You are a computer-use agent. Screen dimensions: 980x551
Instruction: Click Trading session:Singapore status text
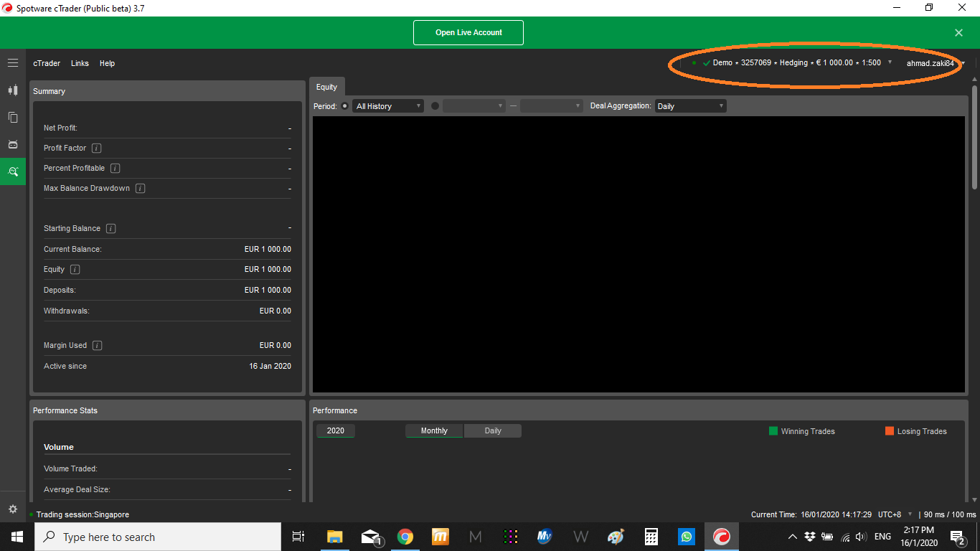[x=83, y=514]
